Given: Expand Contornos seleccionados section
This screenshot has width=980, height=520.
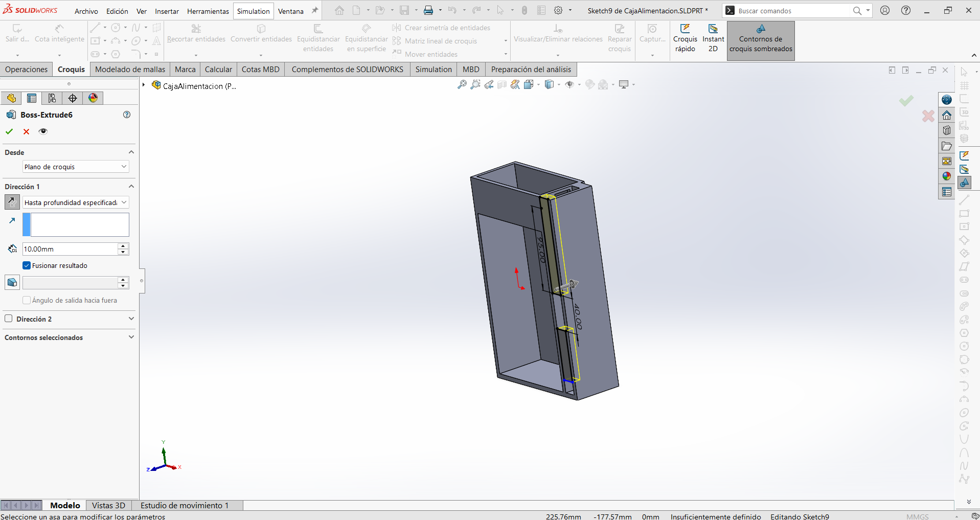Looking at the screenshot, I should pyautogui.click(x=131, y=337).
